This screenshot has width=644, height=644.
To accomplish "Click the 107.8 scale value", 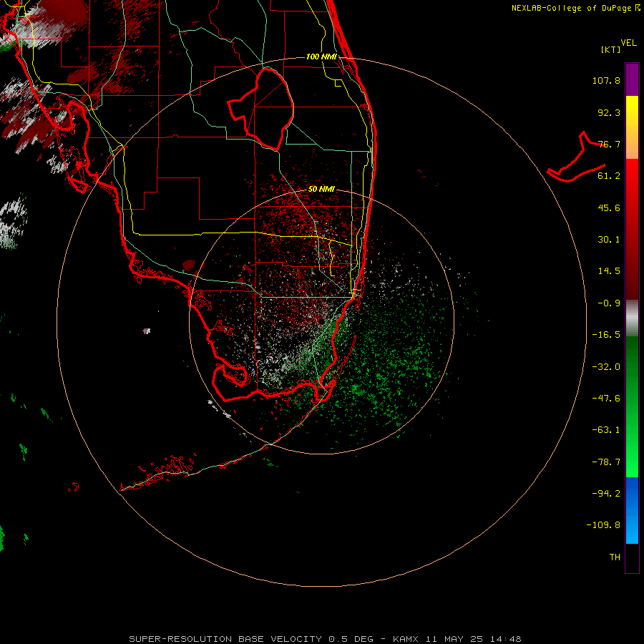I will (x=606, y=80).
